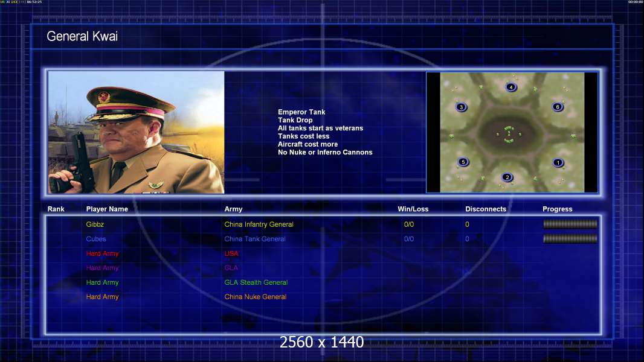This screenshot has height=362, width=644.
Task: Click start position marker 4 on minimap
Action: [x=511, y=87]
